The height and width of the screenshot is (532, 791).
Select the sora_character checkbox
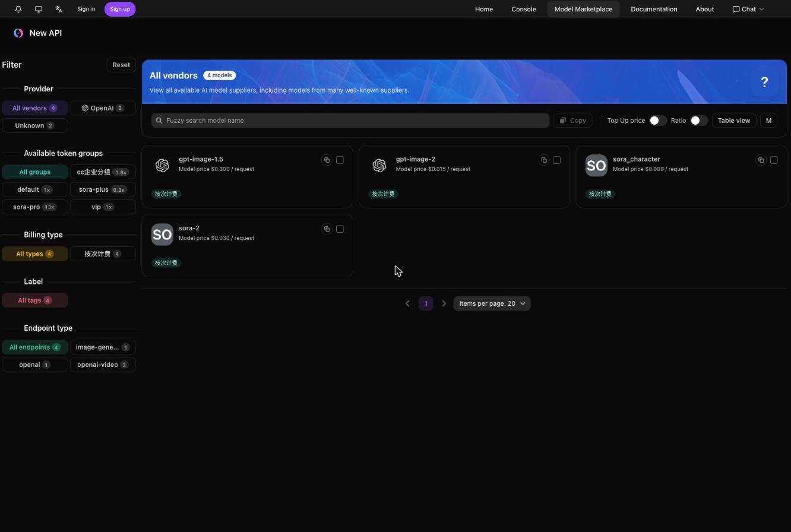coord(774,160)
